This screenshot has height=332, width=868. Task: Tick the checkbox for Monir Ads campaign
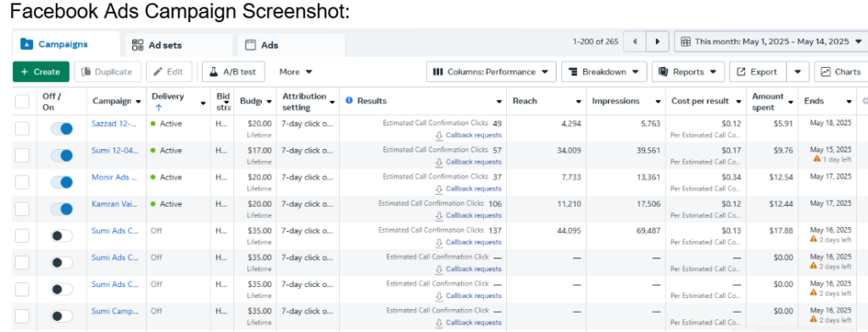pyautogui.click(x=22, y=182)
